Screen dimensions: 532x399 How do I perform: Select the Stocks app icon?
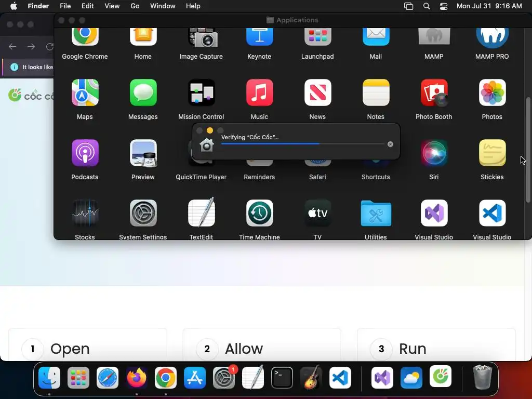pos(85,213)
